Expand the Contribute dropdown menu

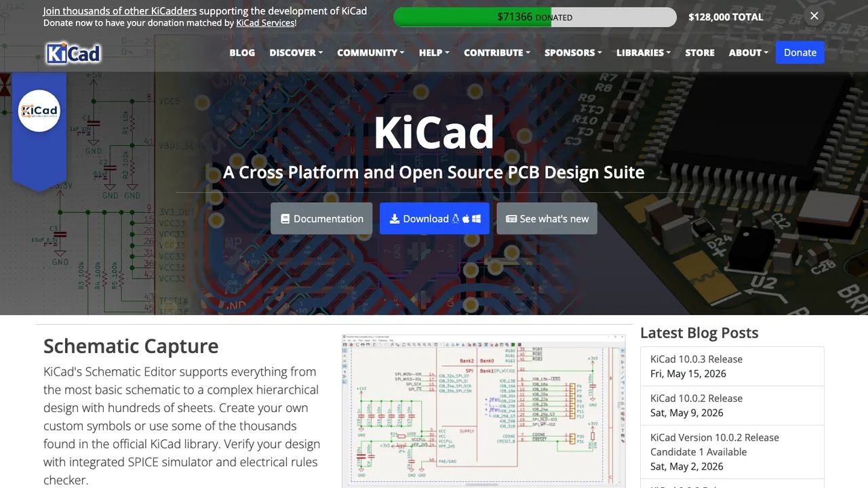pos(497,52)
